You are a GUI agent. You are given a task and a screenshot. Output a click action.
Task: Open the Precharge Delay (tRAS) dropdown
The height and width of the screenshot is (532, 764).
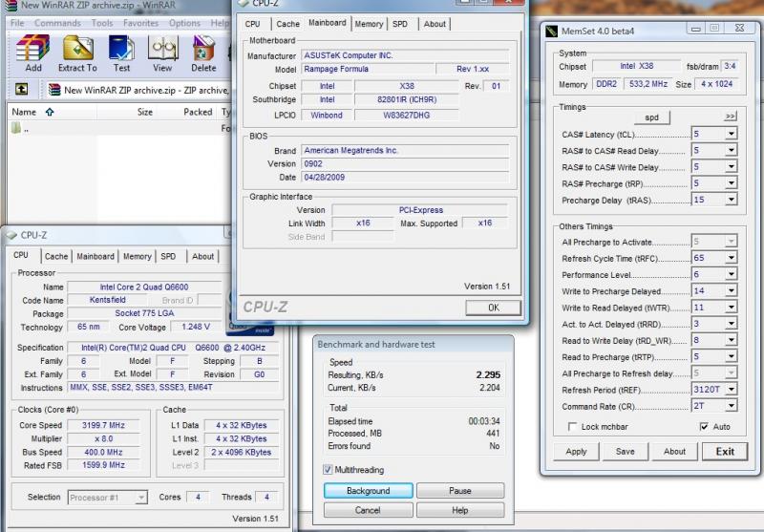pos(731,200)
